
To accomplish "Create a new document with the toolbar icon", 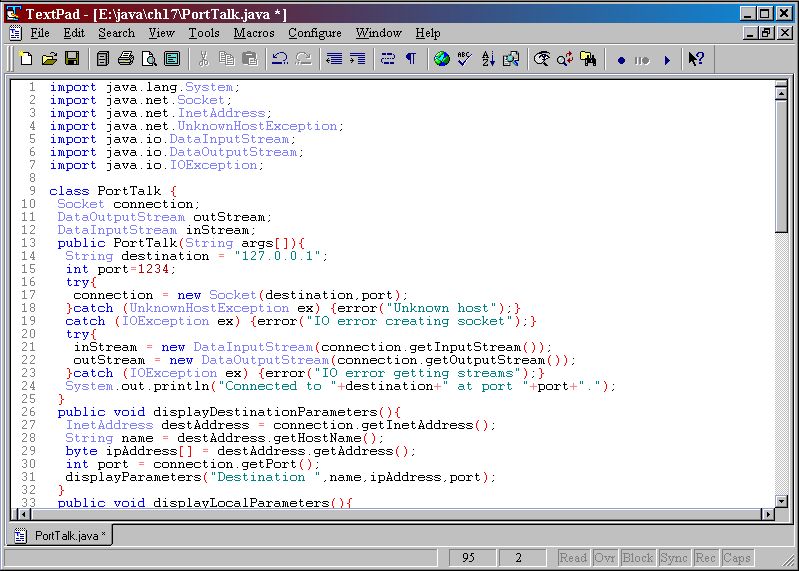I will coord(26,60).
